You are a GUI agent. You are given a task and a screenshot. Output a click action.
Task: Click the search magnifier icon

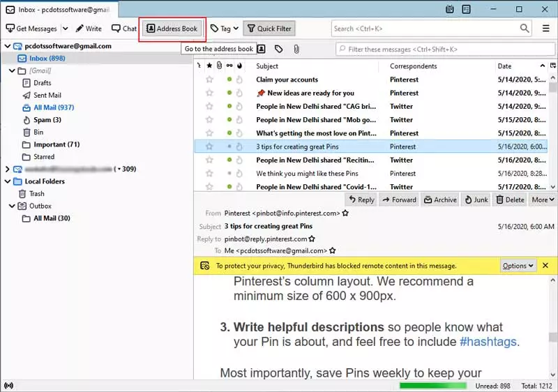coord(525,29)
